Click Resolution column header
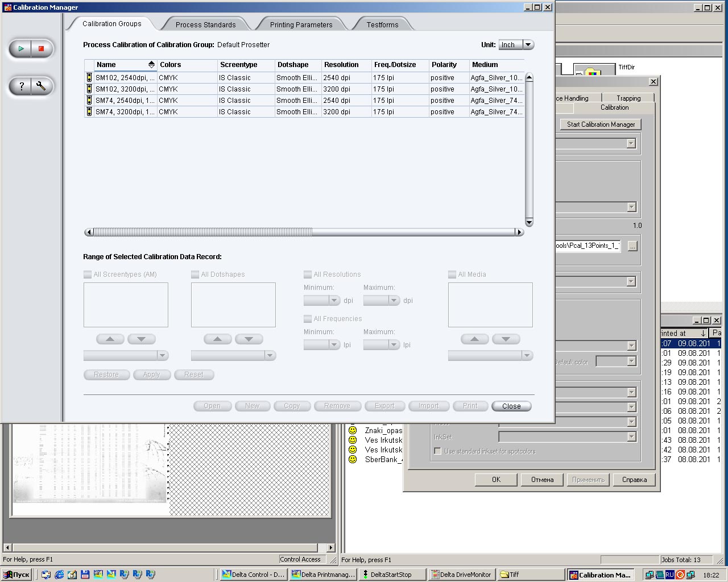 pos(346,65)
